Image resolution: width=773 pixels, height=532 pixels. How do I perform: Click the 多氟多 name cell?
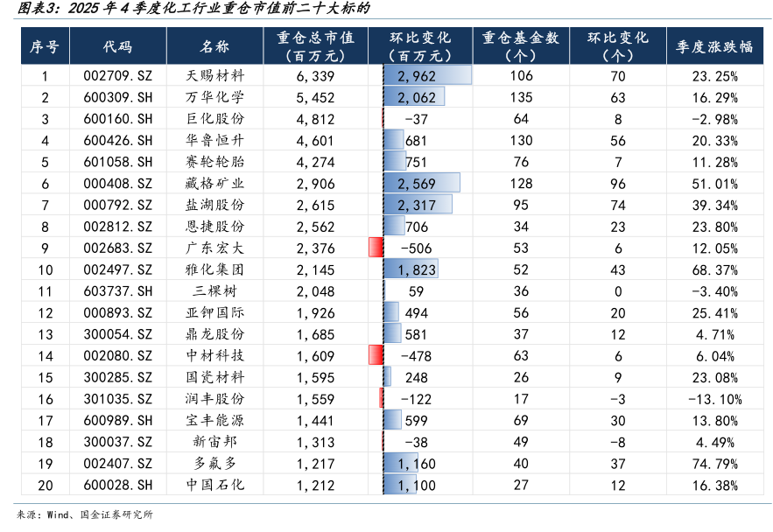tap(214, 463)
